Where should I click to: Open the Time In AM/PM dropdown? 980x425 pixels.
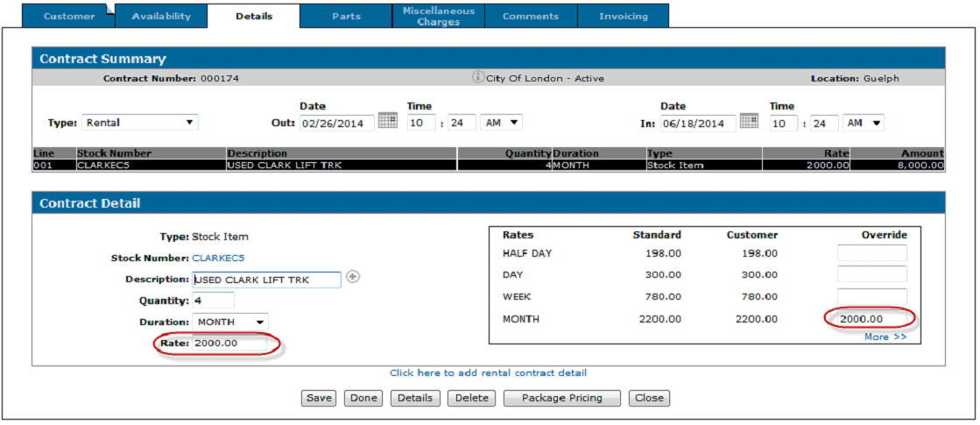coord(864,123)
